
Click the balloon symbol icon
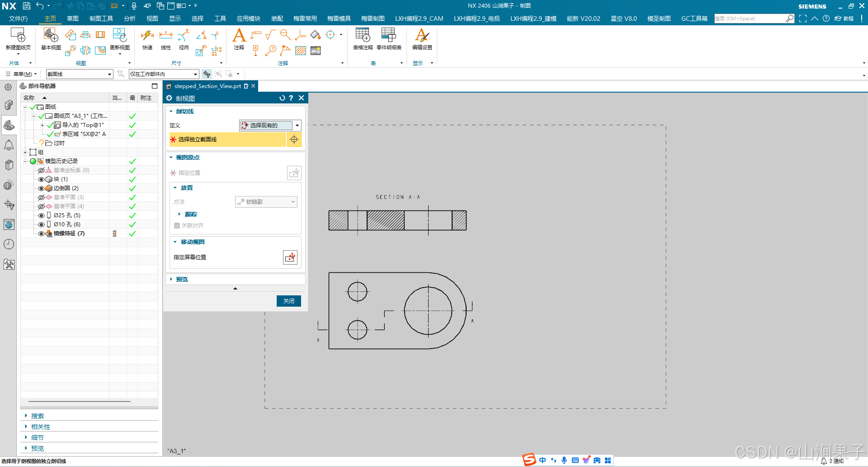point(271,51)
